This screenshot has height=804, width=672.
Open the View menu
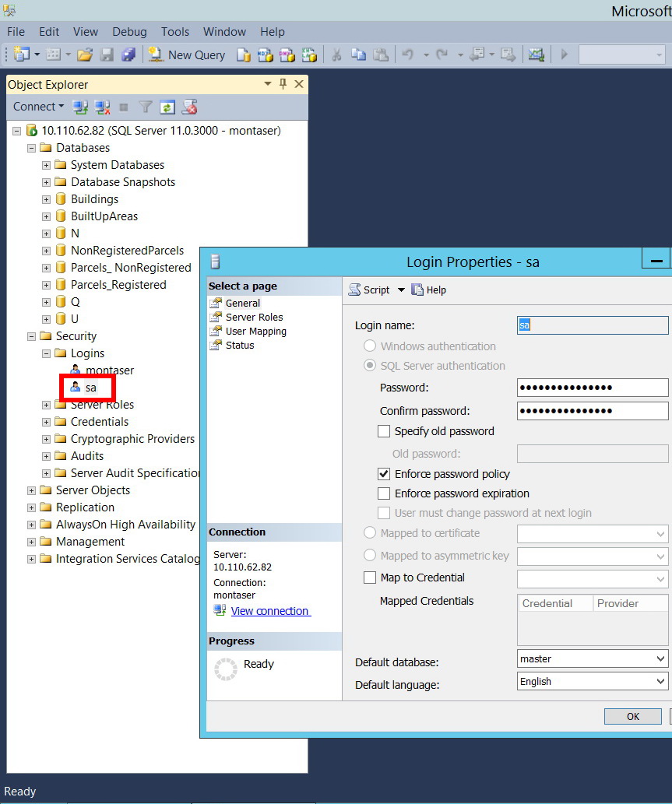(x=86, y=32)
